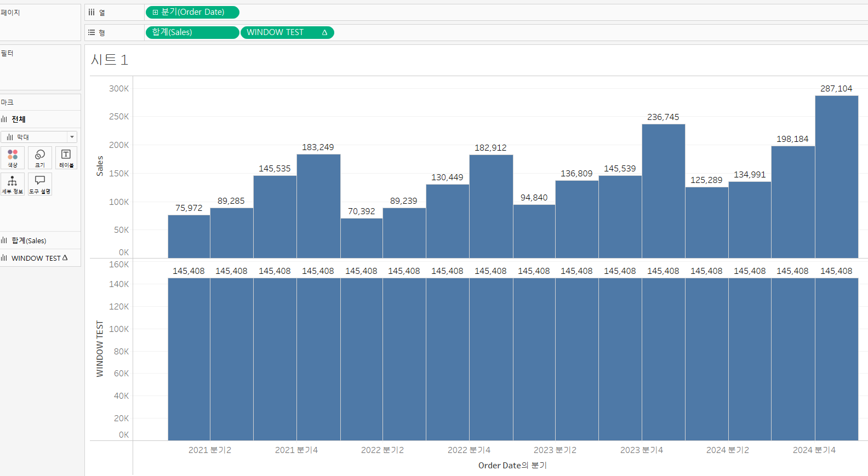This screenshot has height=476, width=868.
Task: Click the 2022 분기4 axis label
Action: click(469, 450)
